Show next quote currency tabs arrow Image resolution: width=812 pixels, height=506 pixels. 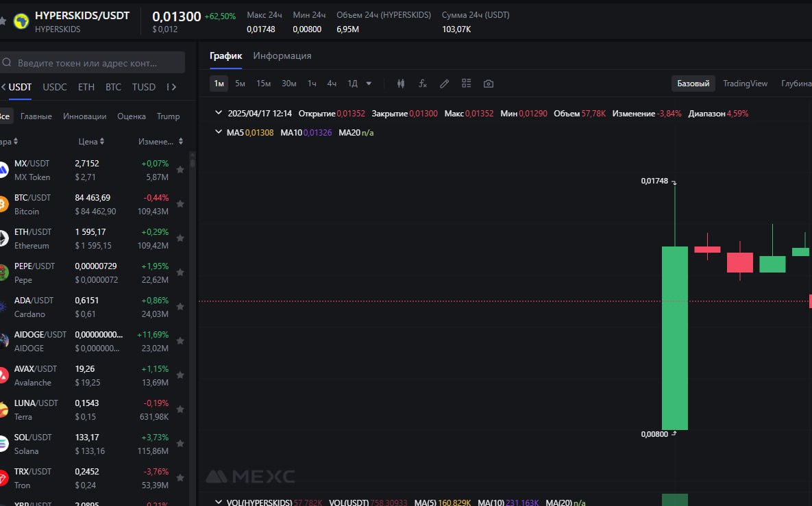click(174, 87)
